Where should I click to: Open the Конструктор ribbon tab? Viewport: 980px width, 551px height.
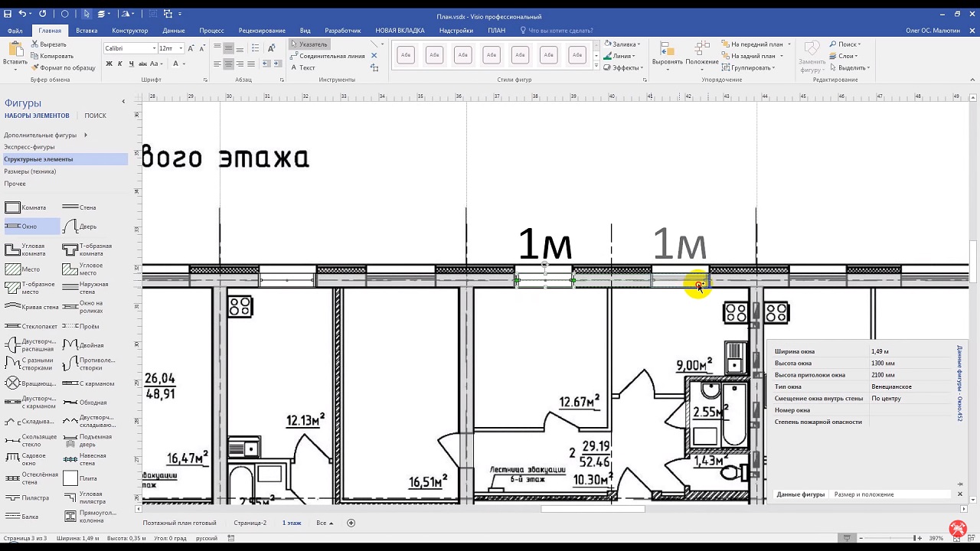(x=129, y=31)
